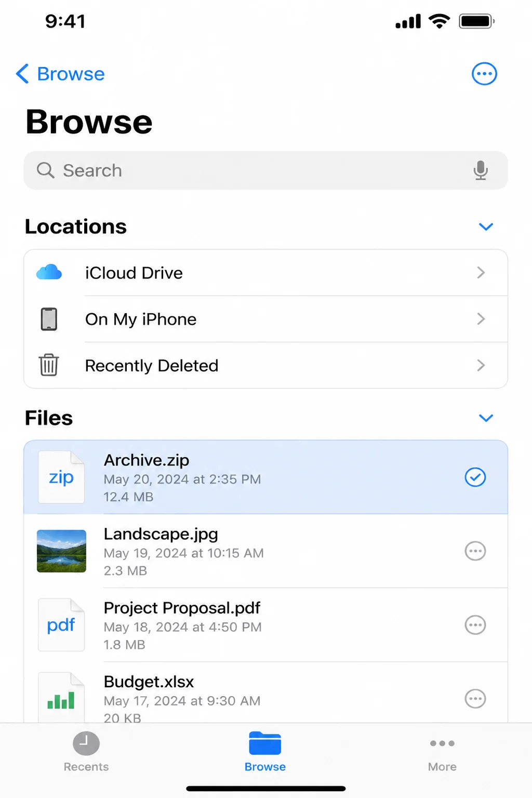
Task: Tap the Files section heading
Action: coord(49,418)
